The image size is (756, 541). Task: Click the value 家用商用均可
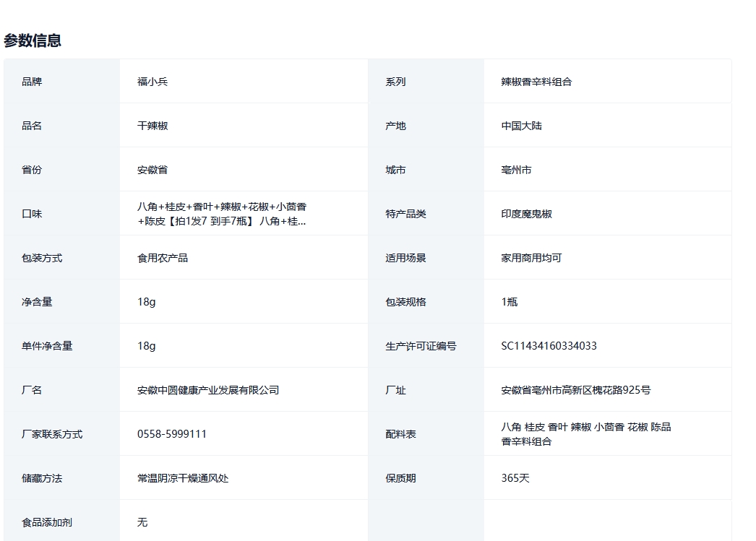531,258
